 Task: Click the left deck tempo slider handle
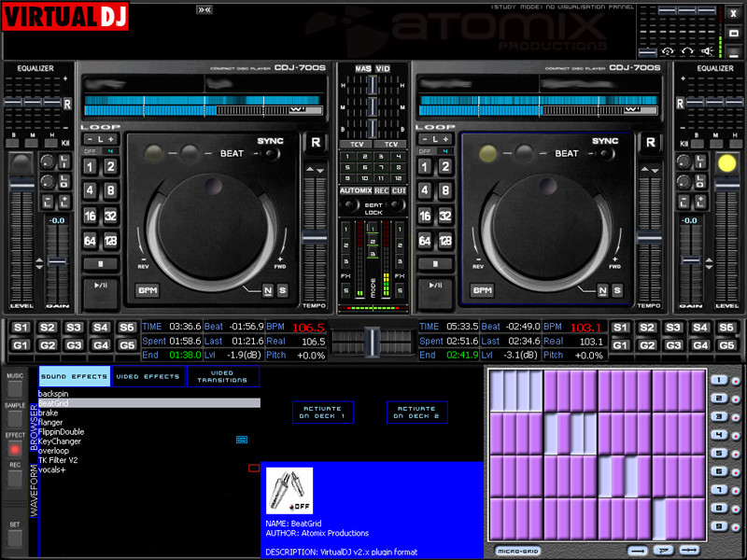pos(315,237)
